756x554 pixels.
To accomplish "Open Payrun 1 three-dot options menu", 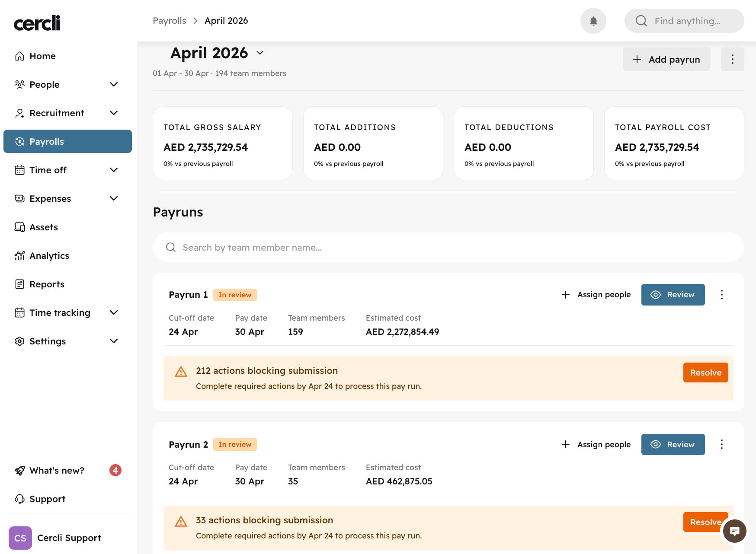I will pos(721,295).
